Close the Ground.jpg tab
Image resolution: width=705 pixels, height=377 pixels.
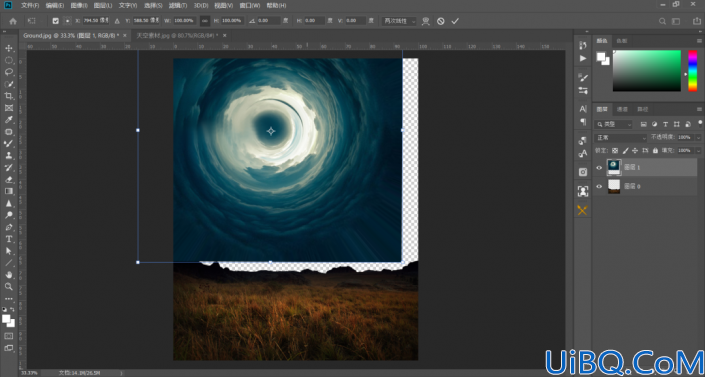point(125,36)
